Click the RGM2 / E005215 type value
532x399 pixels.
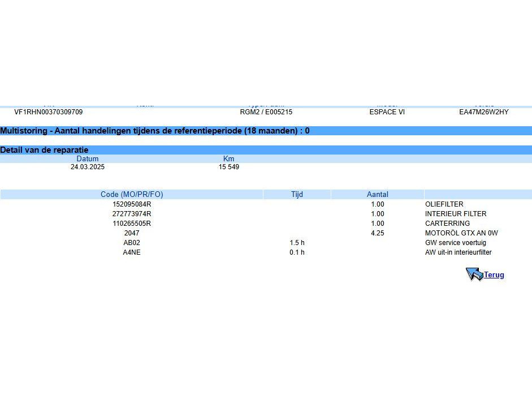pyautogui.click(x=266, y=112)
